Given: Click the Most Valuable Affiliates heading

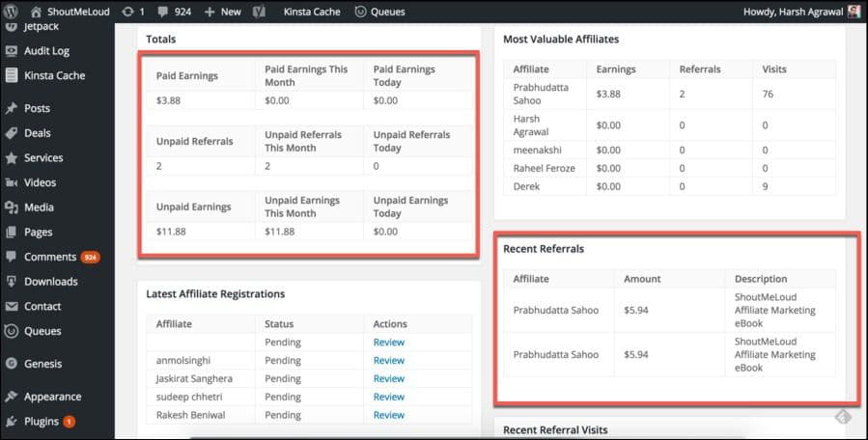Looking at the screenshot, I should tap(561, 40).
